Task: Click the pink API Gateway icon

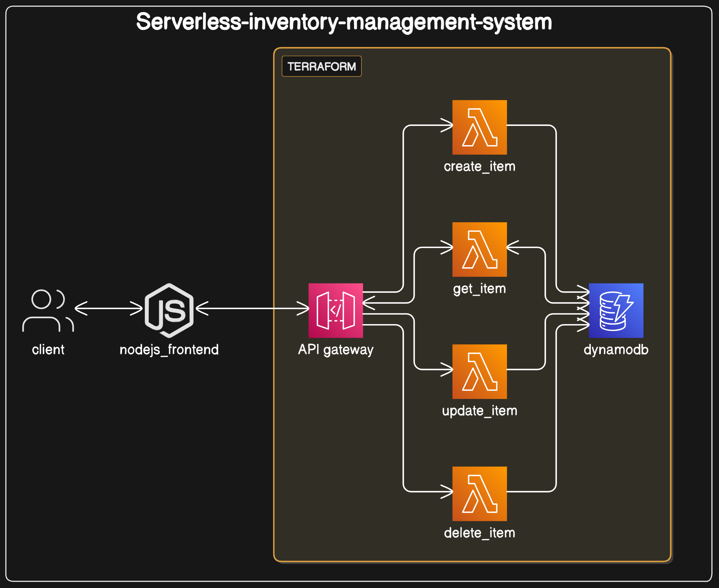Action: pos(336,311)
